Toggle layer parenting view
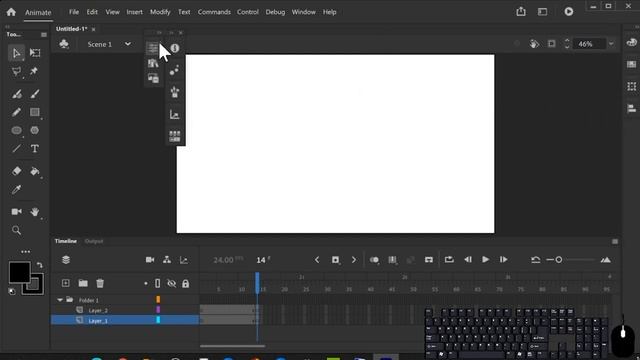This screenshot has height=360, width=640. pos(167,260)
